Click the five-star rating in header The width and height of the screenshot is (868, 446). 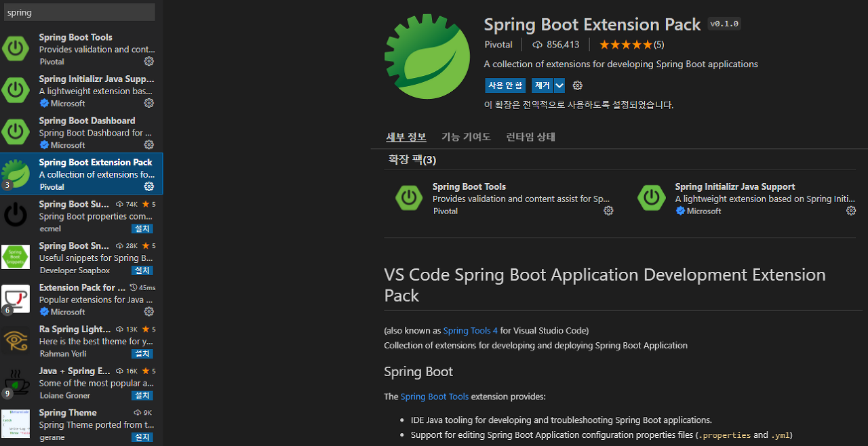626,45
